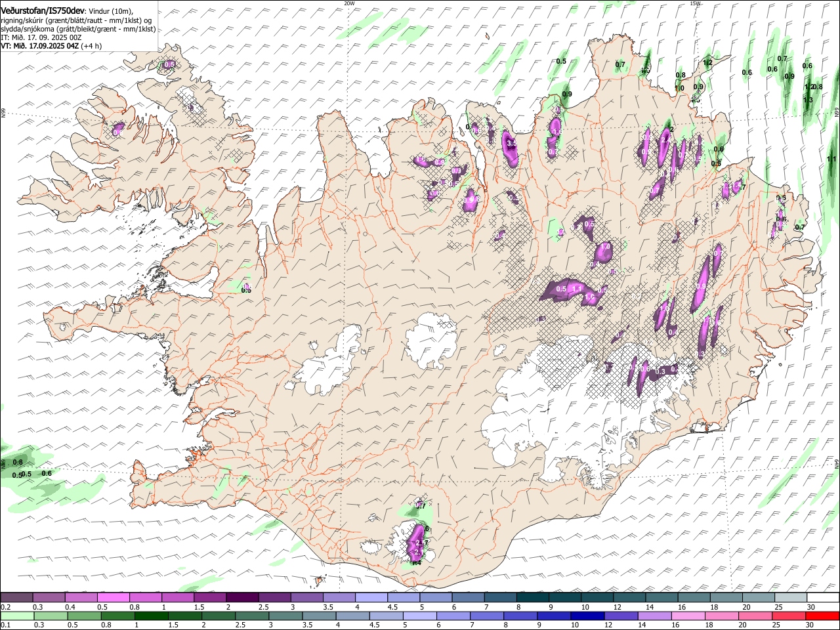Click the '20W' longitude label at top
Screen dimensions: 840x630
(349, 3)
